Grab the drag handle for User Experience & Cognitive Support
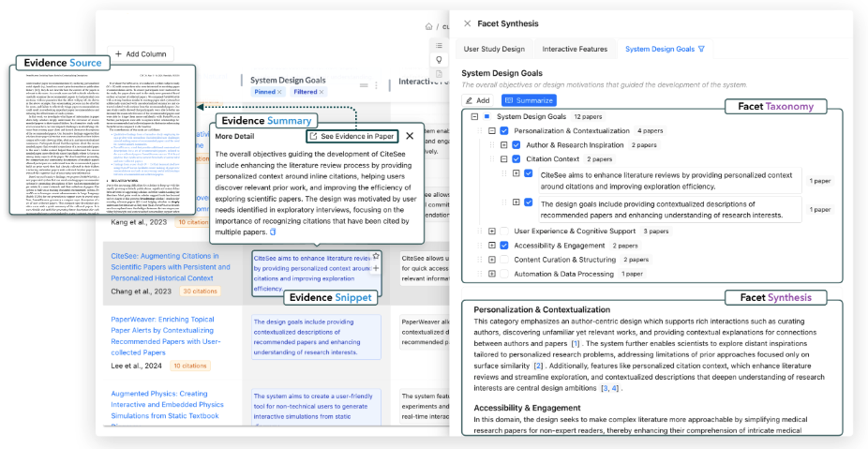This screenshot has height=449, width=868. click(x=479, y=231)
